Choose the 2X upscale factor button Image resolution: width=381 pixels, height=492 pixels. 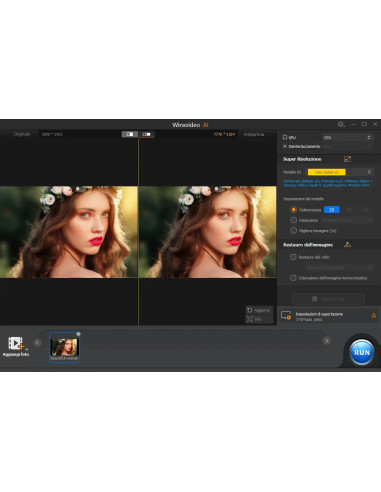[332, 210]
